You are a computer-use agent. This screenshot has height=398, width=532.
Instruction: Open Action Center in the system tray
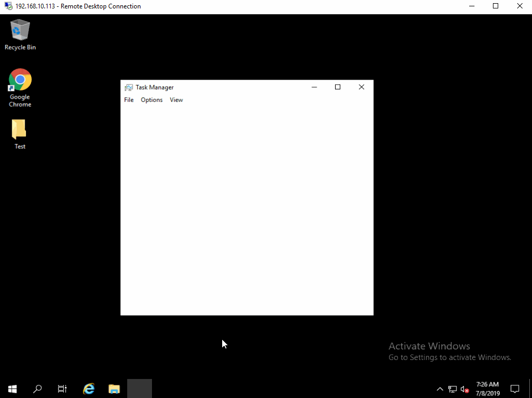(x=515, y=389)
